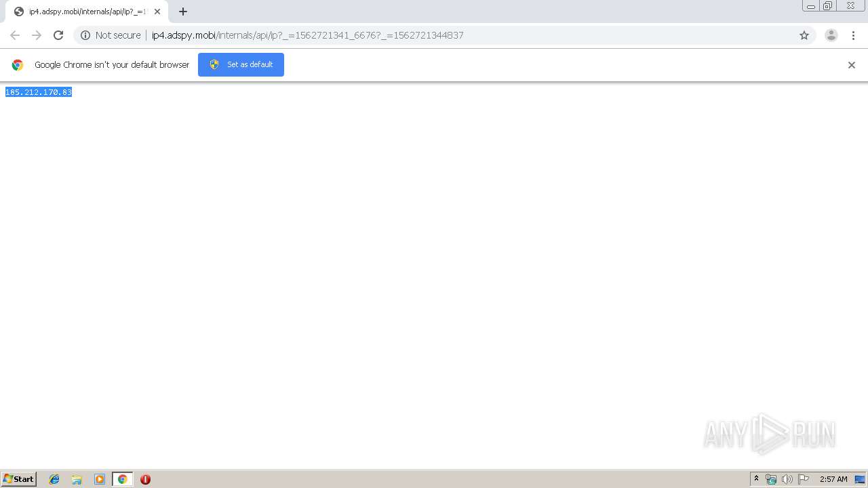Click the Set as default button
Screen dimensions: 868x488
click(241, 64)
